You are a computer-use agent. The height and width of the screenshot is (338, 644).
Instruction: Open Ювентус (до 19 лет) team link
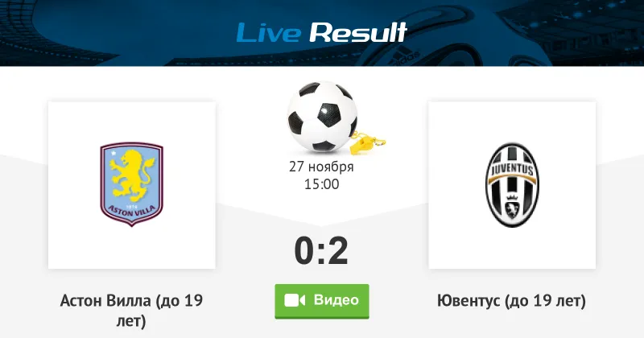[512, 301]
